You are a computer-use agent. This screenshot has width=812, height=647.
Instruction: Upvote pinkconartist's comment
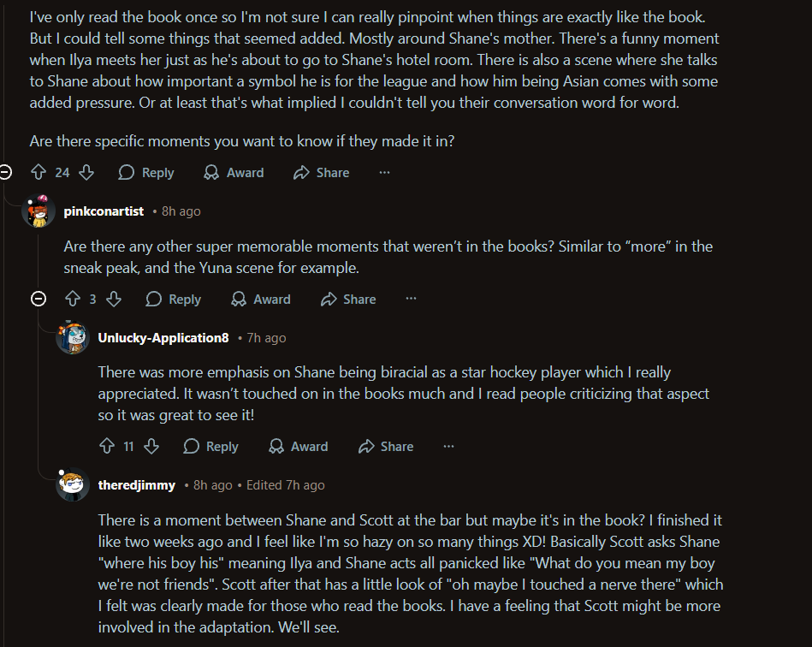tap(72, 300)
